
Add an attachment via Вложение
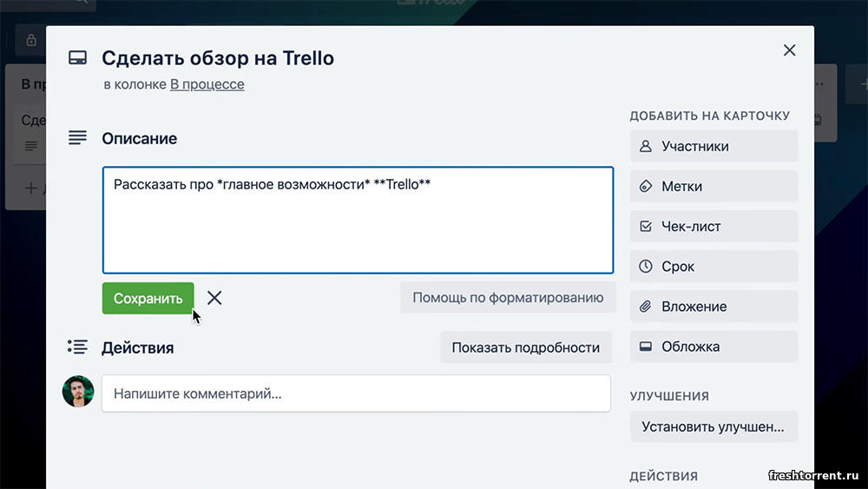coord(713,307)
